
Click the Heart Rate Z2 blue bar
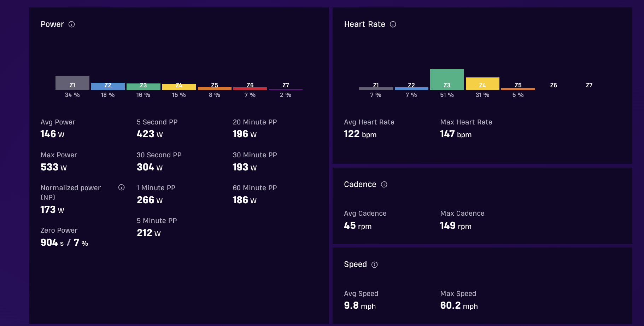click(x=411, y=89)
